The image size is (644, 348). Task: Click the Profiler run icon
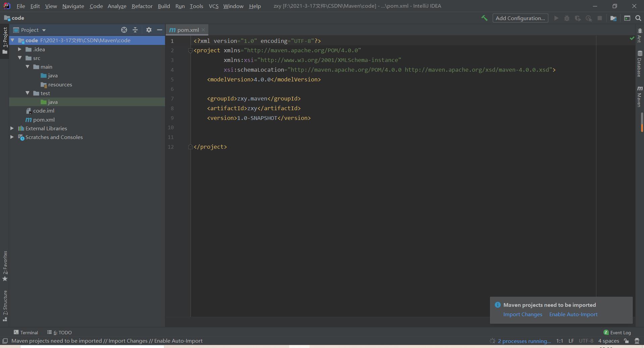(589, 18)
